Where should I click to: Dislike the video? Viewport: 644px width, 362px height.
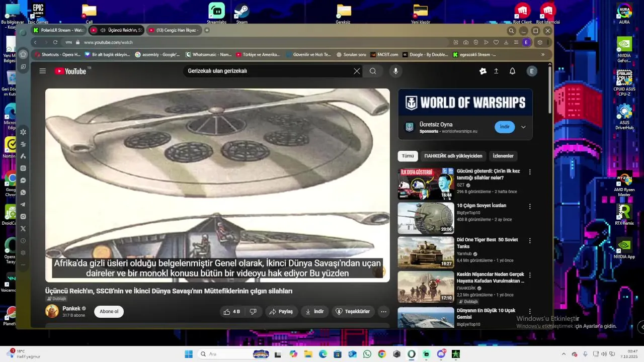[x=253, y=312]
